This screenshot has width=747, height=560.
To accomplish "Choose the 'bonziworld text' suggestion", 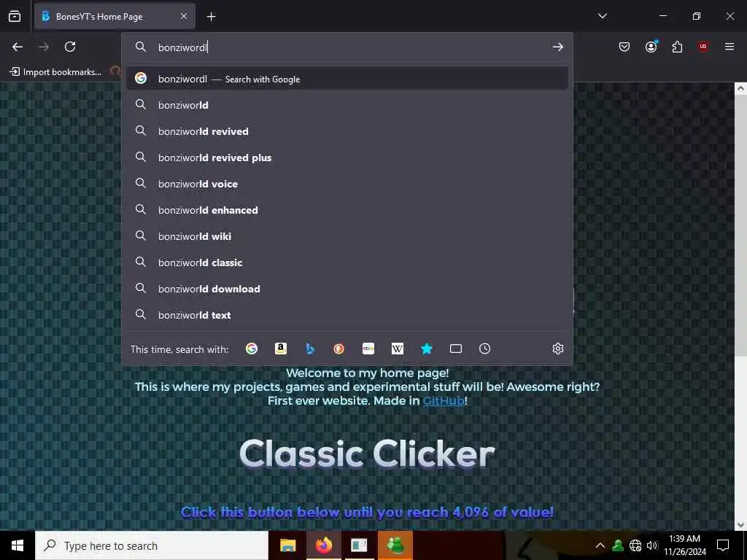I will pos(347,314).
